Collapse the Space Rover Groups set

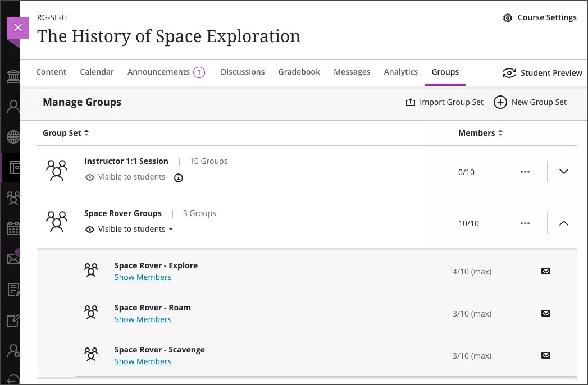pos(563,223)
